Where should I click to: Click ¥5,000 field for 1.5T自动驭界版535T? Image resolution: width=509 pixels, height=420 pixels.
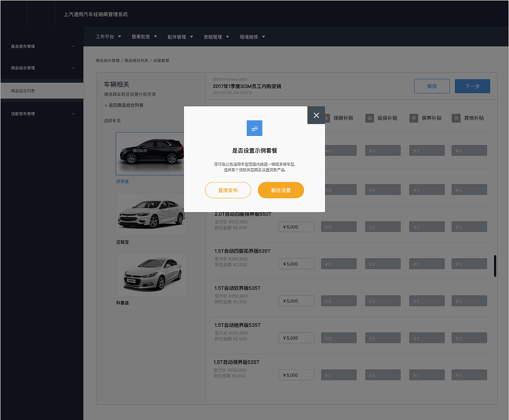296,301
